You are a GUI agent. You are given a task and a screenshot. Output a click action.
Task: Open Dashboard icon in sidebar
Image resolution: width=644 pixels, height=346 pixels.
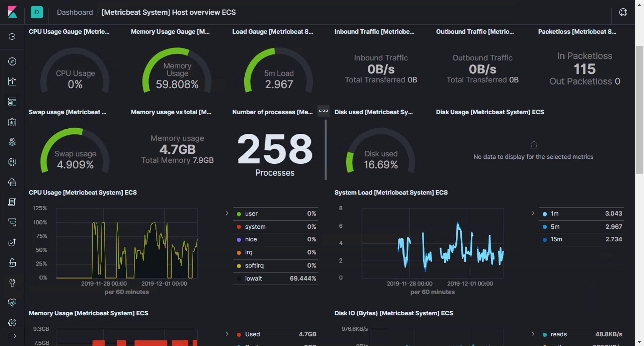pyautogui.click(x=12, y=102)
